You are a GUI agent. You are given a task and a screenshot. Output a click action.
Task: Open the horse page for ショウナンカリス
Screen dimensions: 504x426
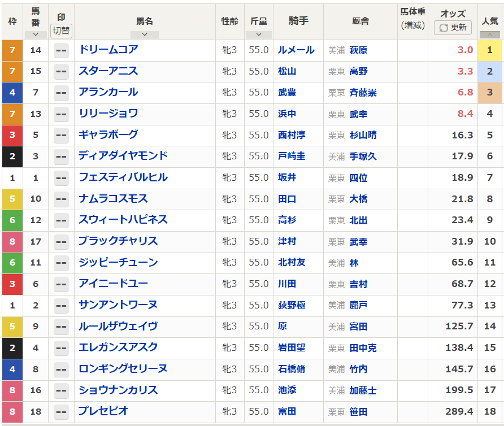118,390
